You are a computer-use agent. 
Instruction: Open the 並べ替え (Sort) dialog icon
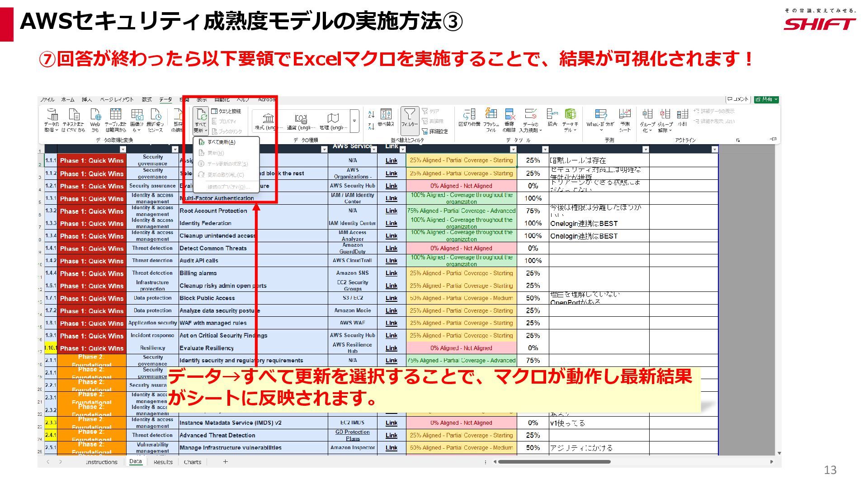(386, 118)
